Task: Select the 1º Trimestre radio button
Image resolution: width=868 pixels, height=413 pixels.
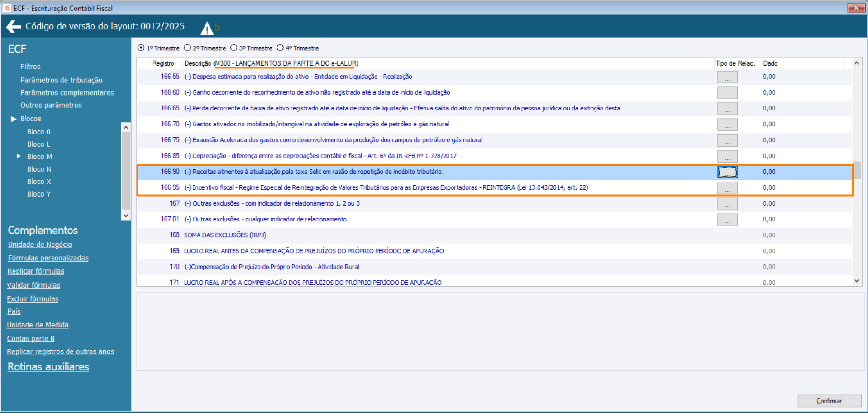Action: [x=141, y=48]
